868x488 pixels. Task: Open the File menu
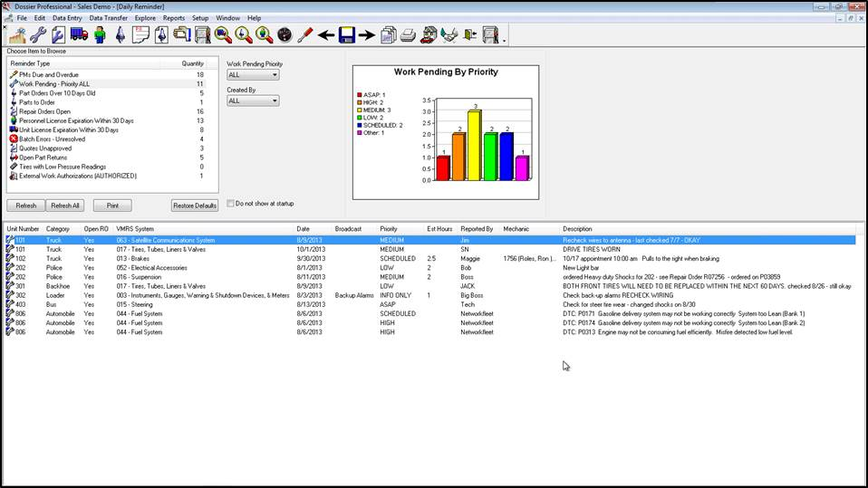(x=22, y=18)
